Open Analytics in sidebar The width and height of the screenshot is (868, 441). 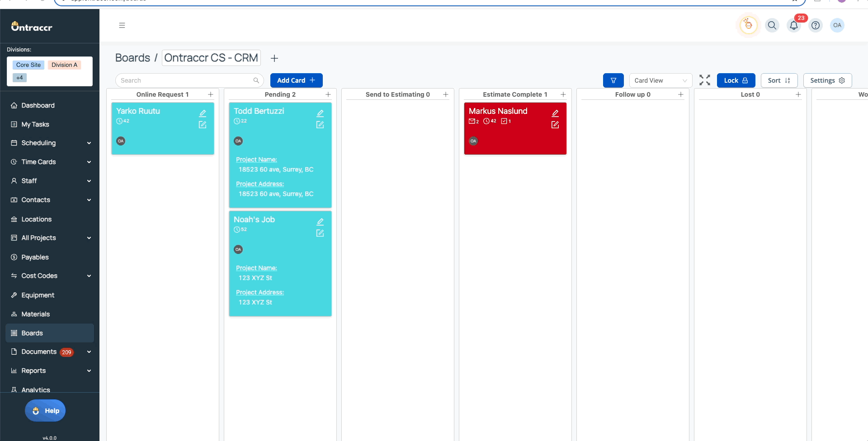pyautogui.click(x=50, y=389)
